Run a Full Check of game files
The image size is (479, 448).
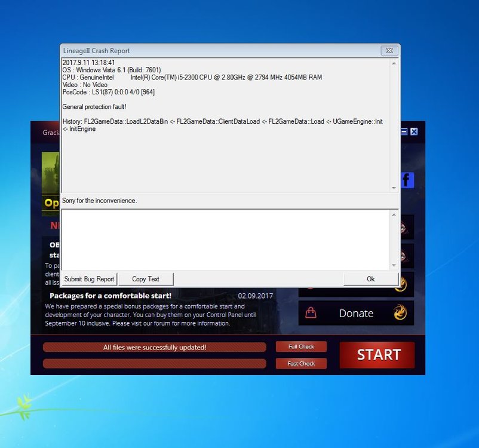tap(301, 346)
